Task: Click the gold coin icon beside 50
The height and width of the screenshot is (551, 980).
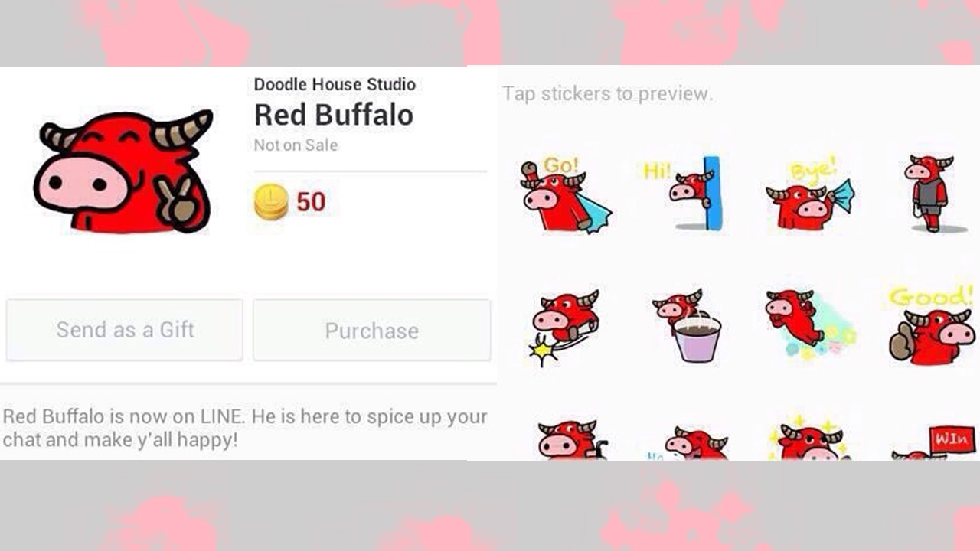Action: pyautogui.click(x=271, y=202)
